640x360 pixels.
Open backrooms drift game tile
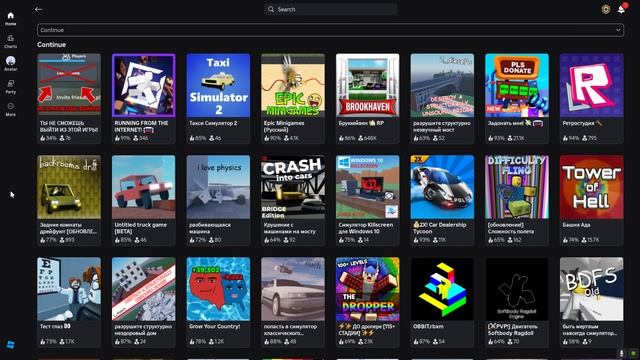pos(69,200)
